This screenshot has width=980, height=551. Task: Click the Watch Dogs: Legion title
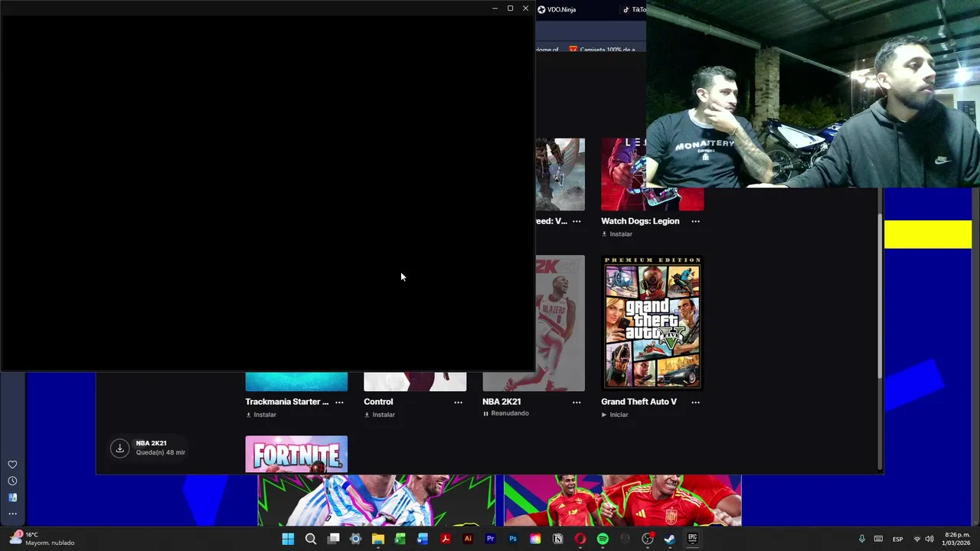640,221
